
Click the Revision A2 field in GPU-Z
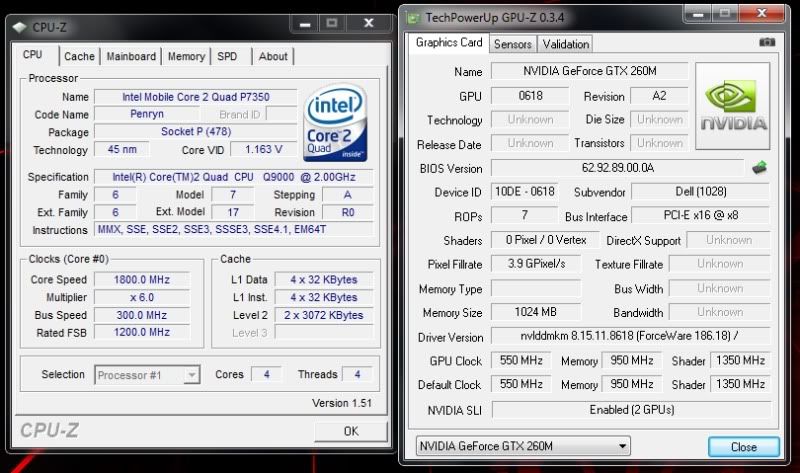[659, 96]
